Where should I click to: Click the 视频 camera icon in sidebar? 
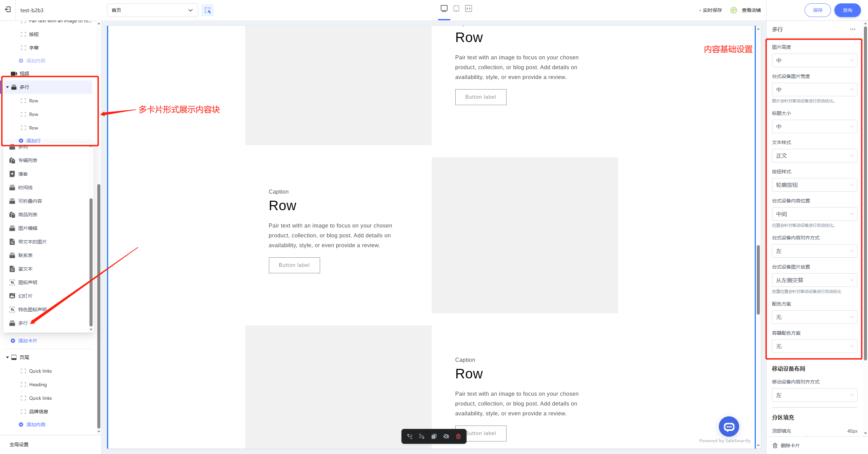[x=14, y=74]
